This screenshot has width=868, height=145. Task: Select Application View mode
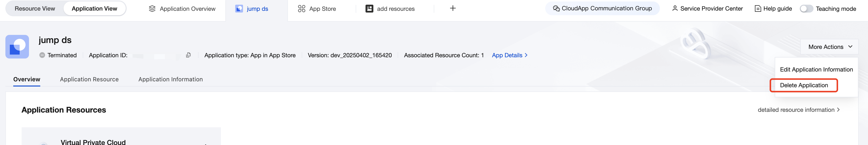pyautogui.click(x=94, y=9)
